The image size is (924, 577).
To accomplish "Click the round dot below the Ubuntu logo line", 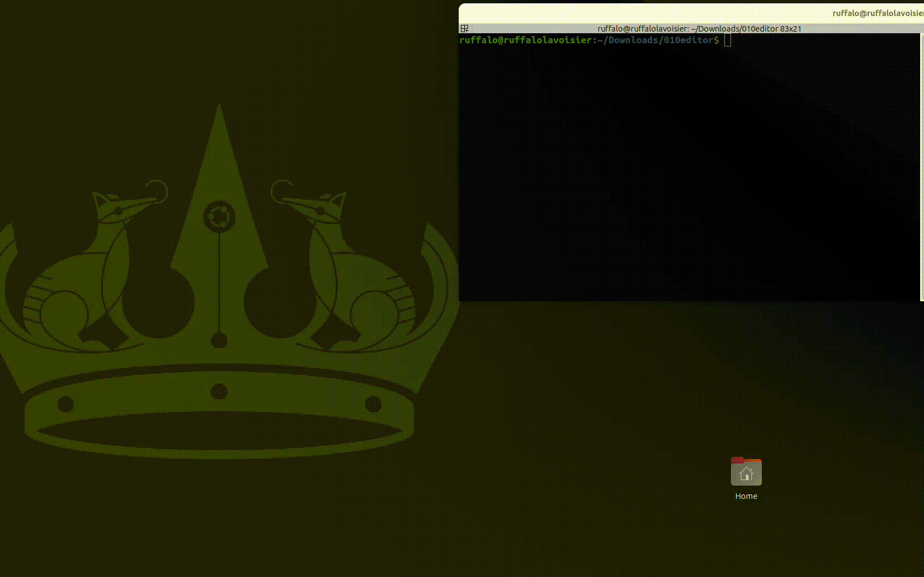I will click(219, 340).
